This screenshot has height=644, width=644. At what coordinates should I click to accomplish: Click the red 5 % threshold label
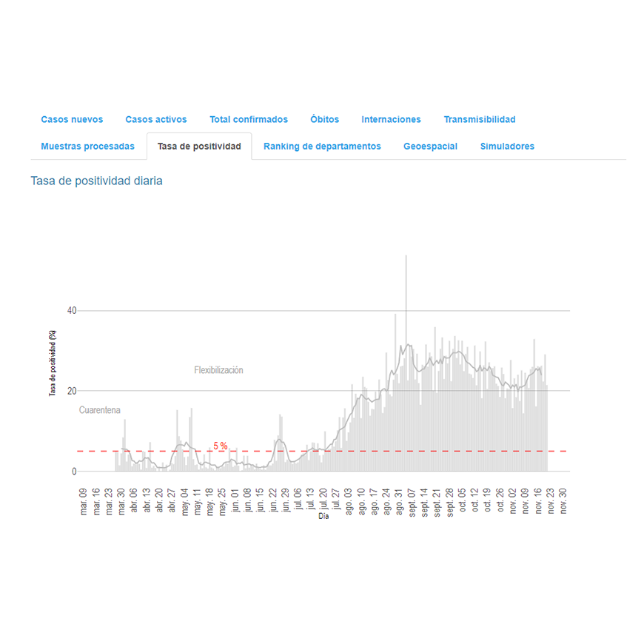(x=220, y=446)
